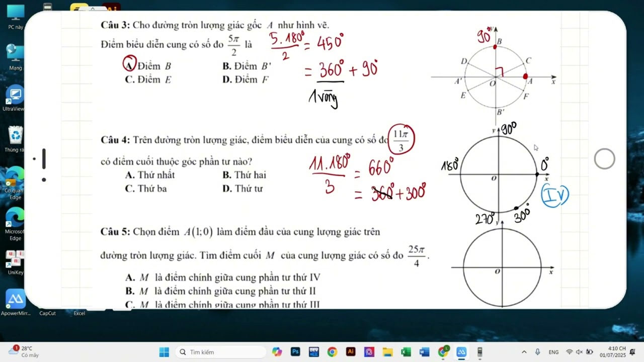Select the Cơ quan Edge desktop shortcut
Screen dimensions: 644x362
pos(14,184)
